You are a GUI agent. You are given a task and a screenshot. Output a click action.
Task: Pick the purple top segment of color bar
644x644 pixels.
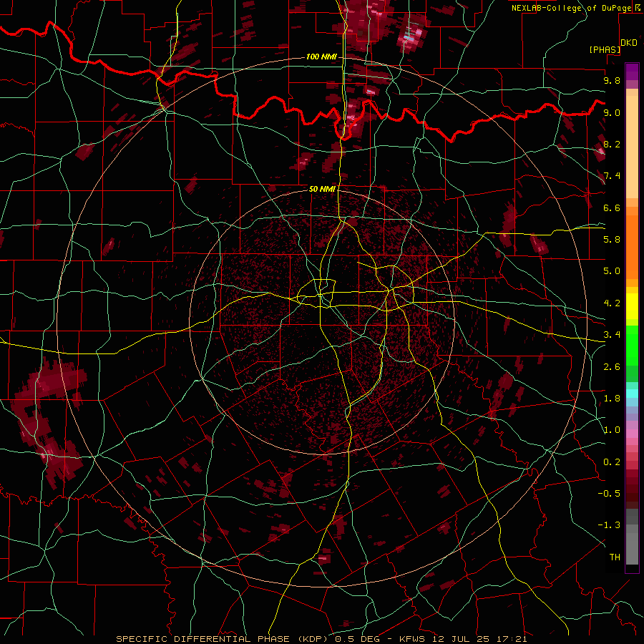(x=632, y=72)
